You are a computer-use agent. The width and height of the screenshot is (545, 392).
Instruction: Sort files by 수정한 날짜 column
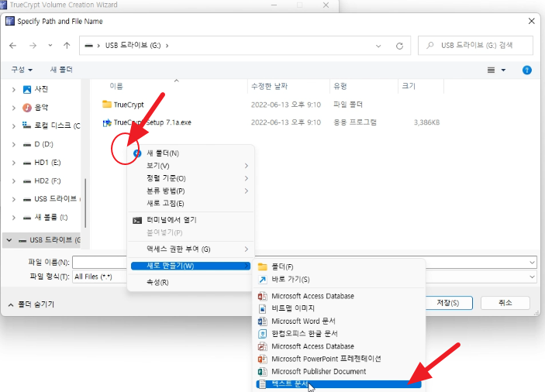[x=269, y=86]
